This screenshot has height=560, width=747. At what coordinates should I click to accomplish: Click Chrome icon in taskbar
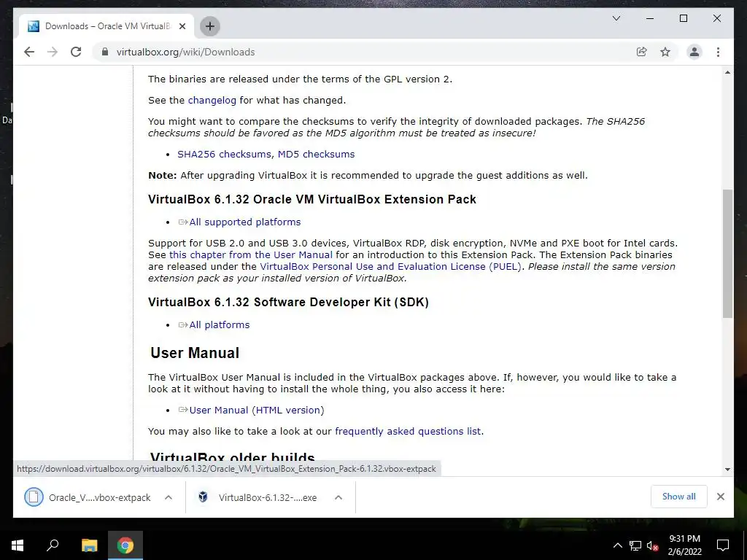pyautogui.click(x=125, y=545)
